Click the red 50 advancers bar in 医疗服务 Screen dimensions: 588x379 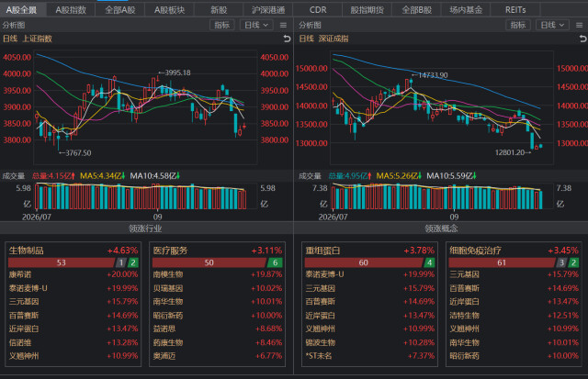(x=209, y=262)
